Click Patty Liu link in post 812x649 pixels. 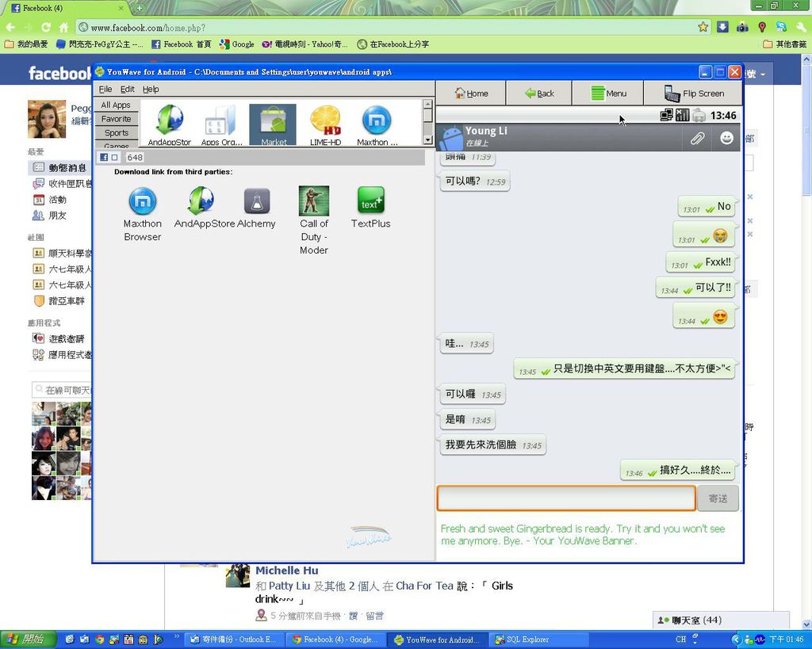289,586
